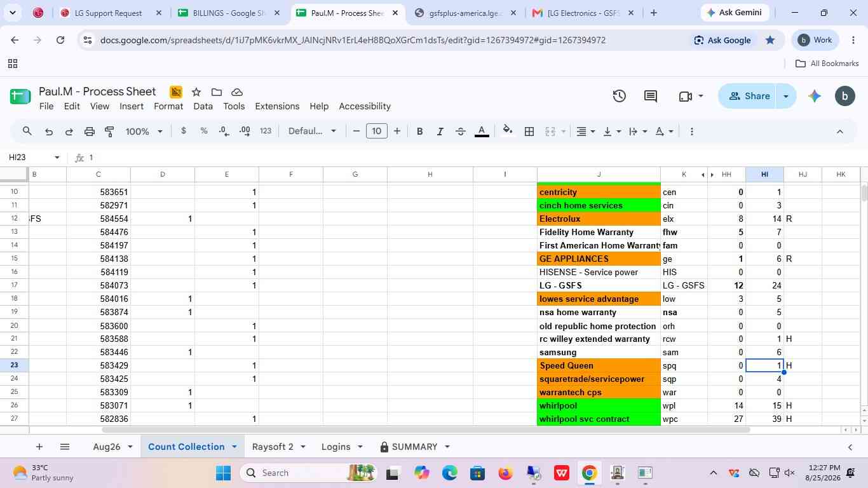Click the Share button

(x=749, y=96)
